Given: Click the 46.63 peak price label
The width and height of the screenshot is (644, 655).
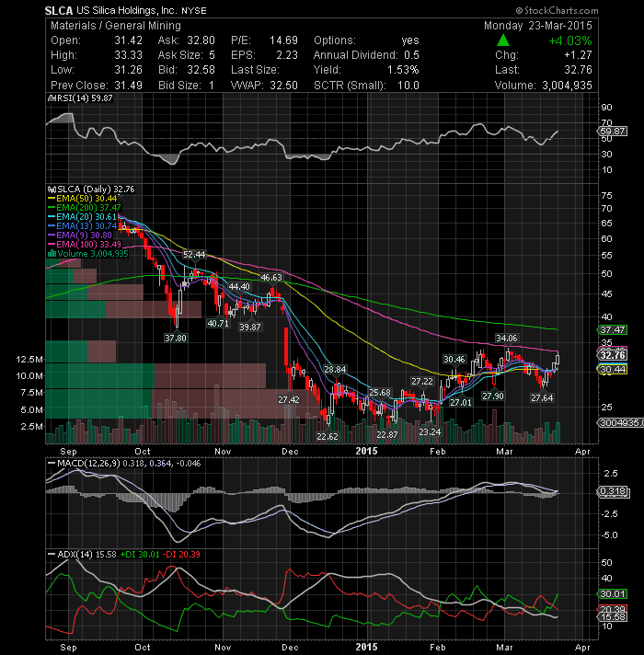Looking at the screenshot, I should (271, 278).
